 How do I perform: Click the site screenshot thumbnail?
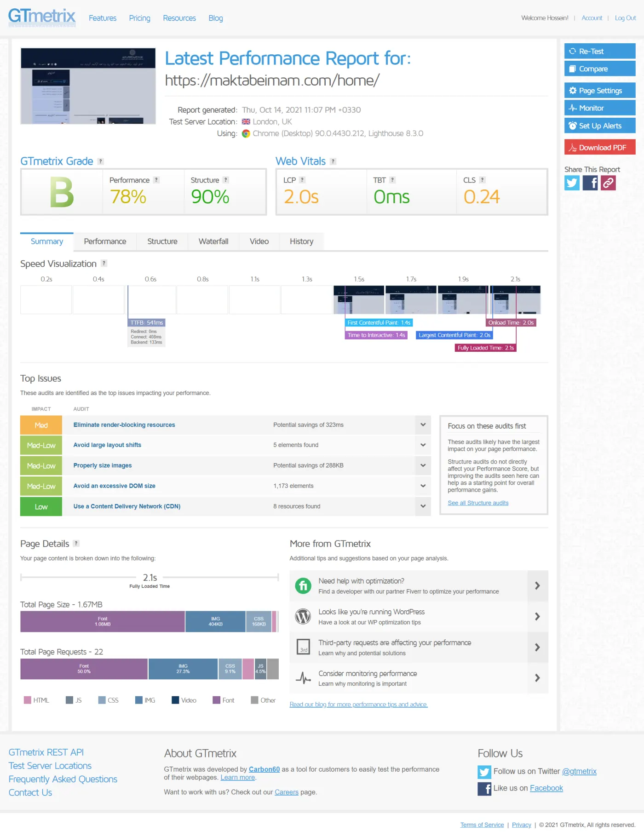(88, 86)
